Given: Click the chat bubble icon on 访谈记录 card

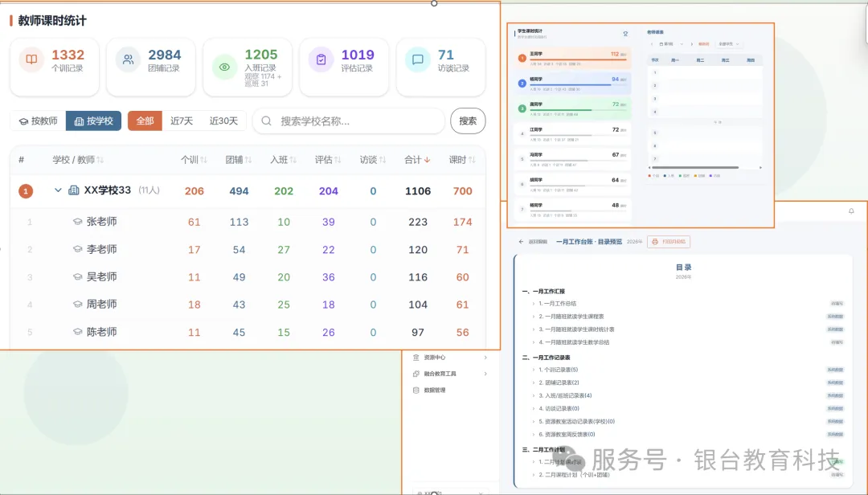Looking at the screenshot, I should click(418, 59).
